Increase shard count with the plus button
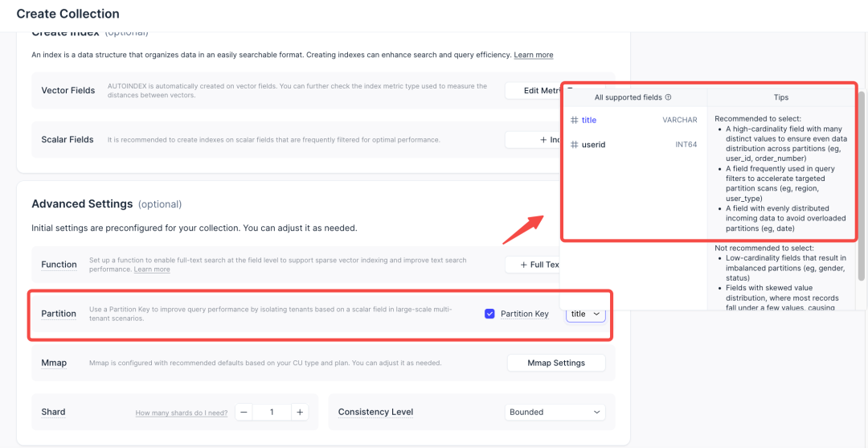Viewport: 868px width, 448px height. point(299,412)
